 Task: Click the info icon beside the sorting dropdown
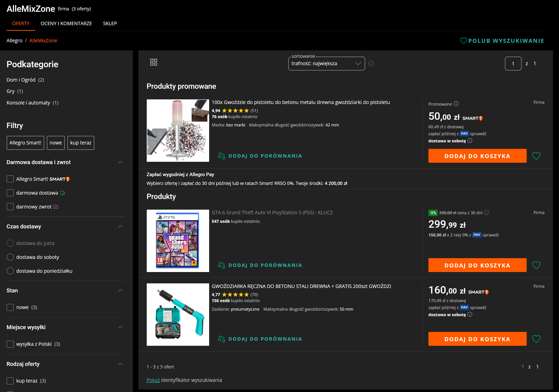click(x=371, y=64)
